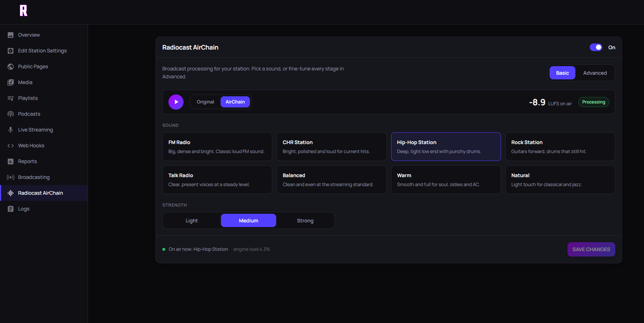Open the Overview page
This screenshot has height=323, width=644.
click(x=44, y=35)
